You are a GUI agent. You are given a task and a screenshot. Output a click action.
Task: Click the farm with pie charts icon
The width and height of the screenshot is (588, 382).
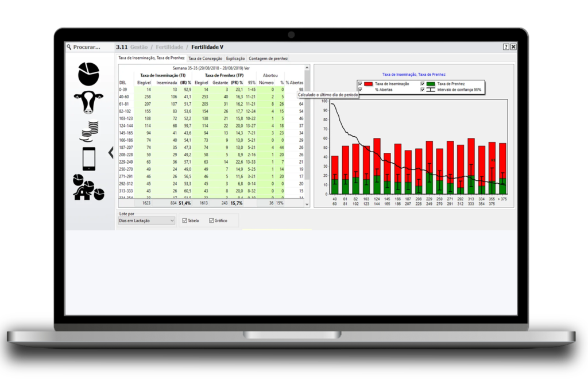tap(88, 188)
